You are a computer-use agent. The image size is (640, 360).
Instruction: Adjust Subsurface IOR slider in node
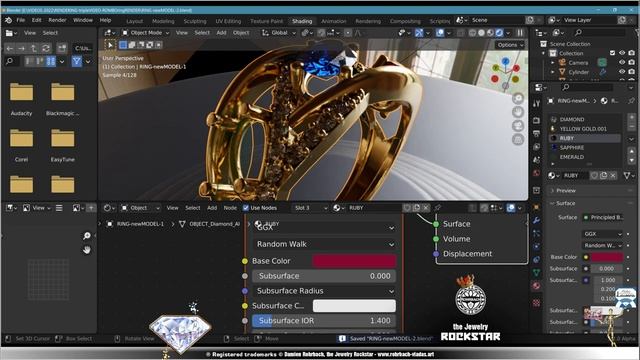(x=324, y=321)
